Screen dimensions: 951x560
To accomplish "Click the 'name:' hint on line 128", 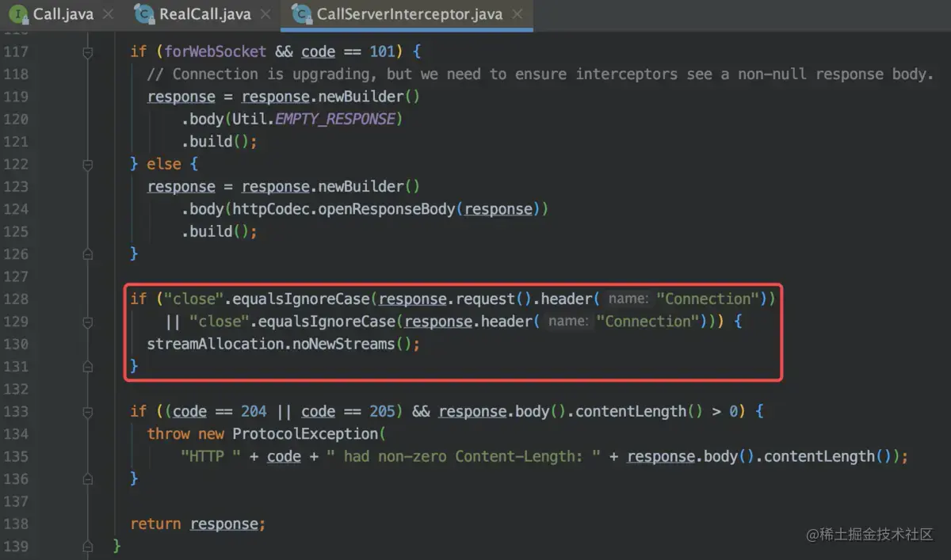I will 628,299.
